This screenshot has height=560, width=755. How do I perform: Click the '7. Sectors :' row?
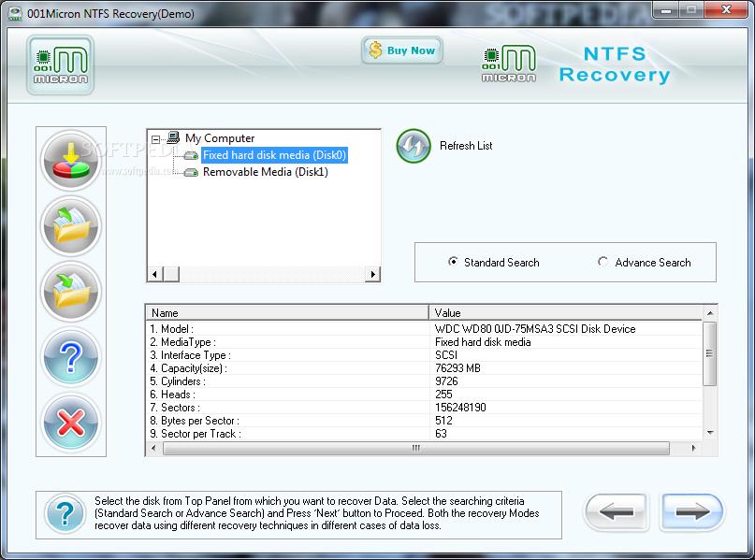[424, 408]
